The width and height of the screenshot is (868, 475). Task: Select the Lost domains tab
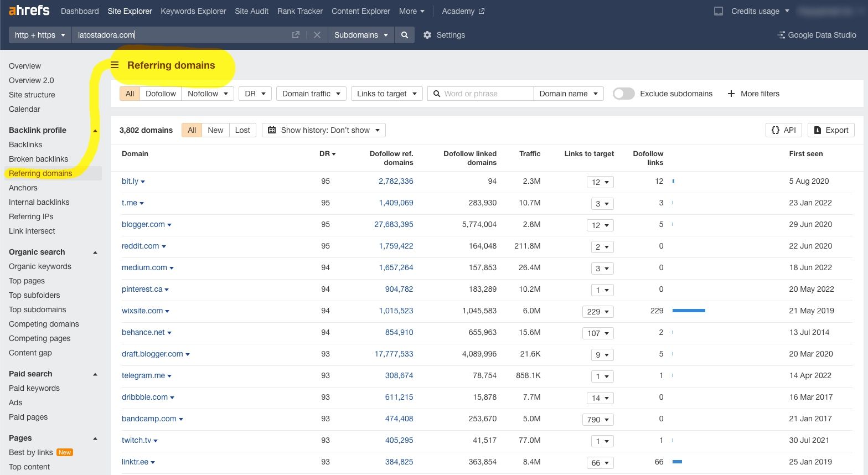[x=242, y=130]
